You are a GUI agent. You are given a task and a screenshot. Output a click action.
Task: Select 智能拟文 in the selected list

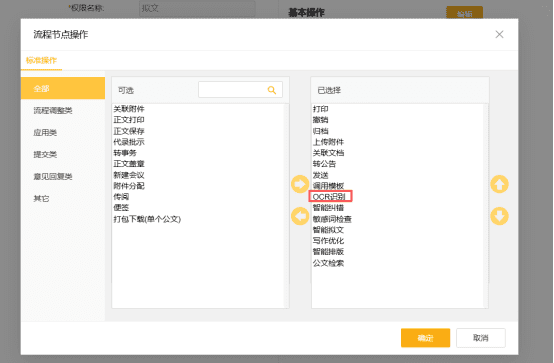coord(328,230)
